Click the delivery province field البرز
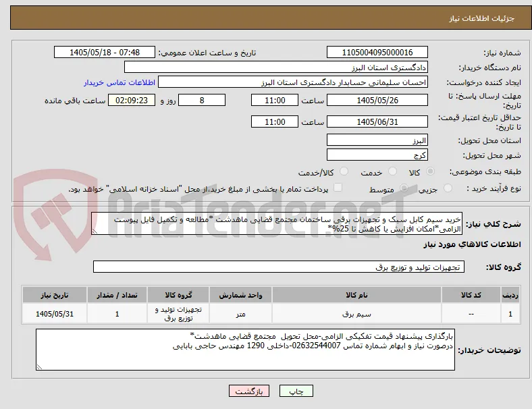 377,140
